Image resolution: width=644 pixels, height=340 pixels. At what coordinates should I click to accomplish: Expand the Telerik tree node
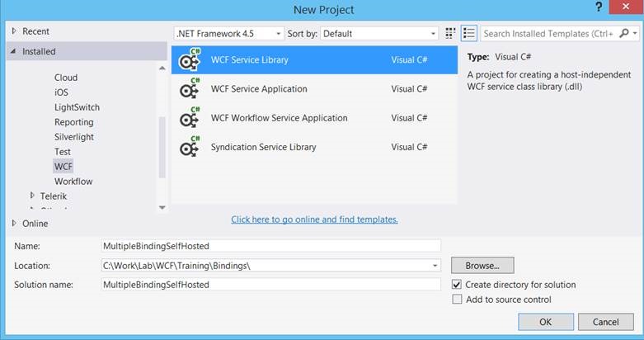pyautogui.click(x=32, y=196)
